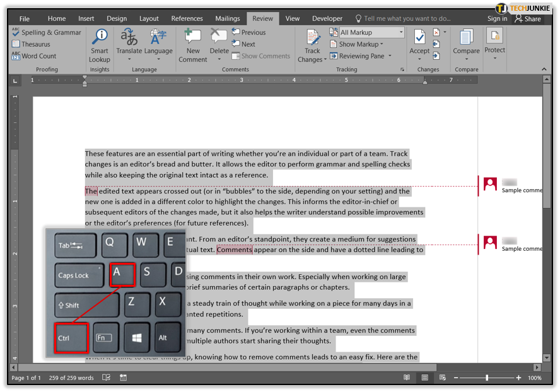Click the Show Markup icon

tap(333, 44)
